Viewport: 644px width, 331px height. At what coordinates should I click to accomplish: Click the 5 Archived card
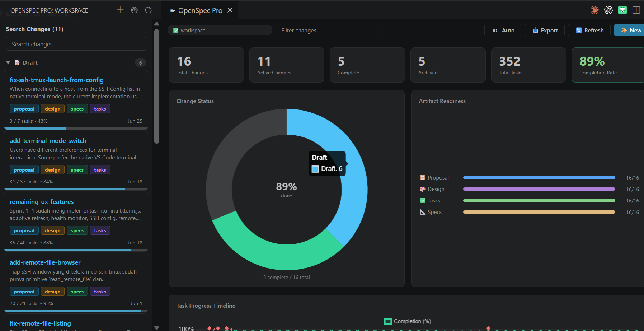tap(448, 65)
